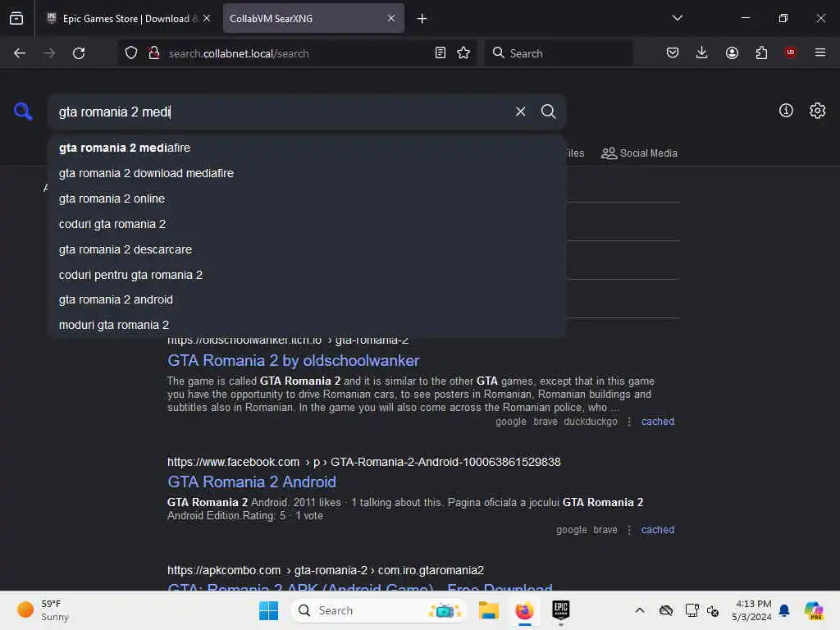The height and width of the screenshot is (630, 840).
Task: Choose suggestion 'coduri gta romania 2'
Action: (307, 224)
